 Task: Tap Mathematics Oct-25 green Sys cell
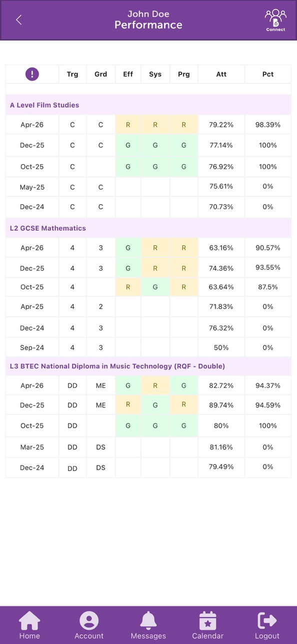pos(155,287)
